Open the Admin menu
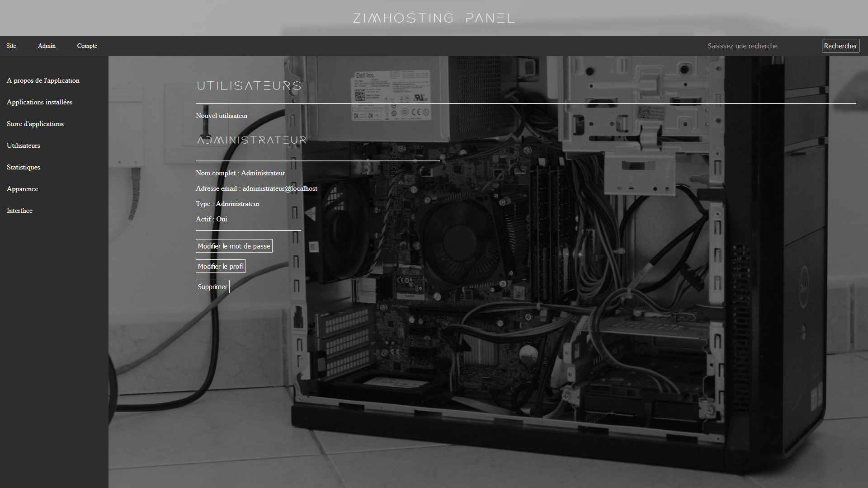The height and width of the screenshot is (488, 868). click(x=47, y=46)
